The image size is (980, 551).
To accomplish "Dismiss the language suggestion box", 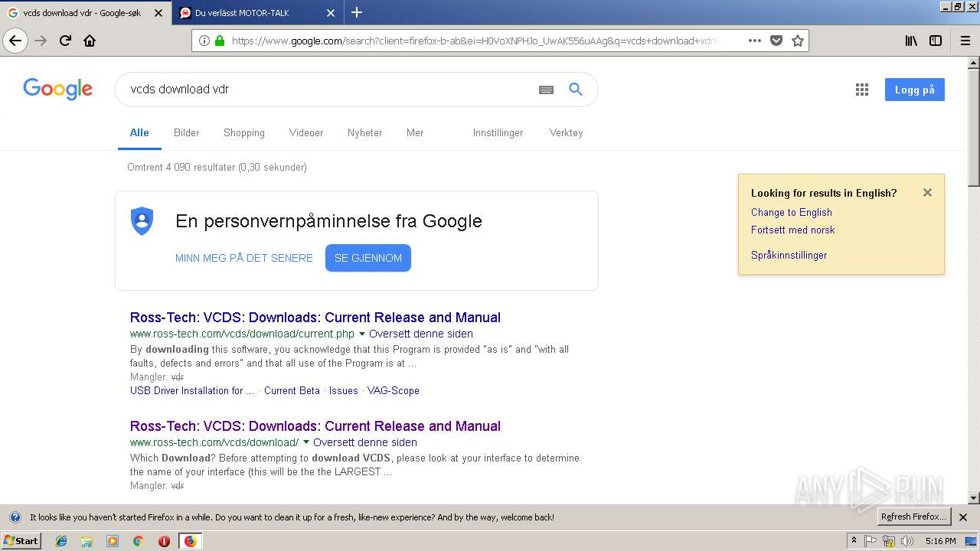I will click(927, 193).
